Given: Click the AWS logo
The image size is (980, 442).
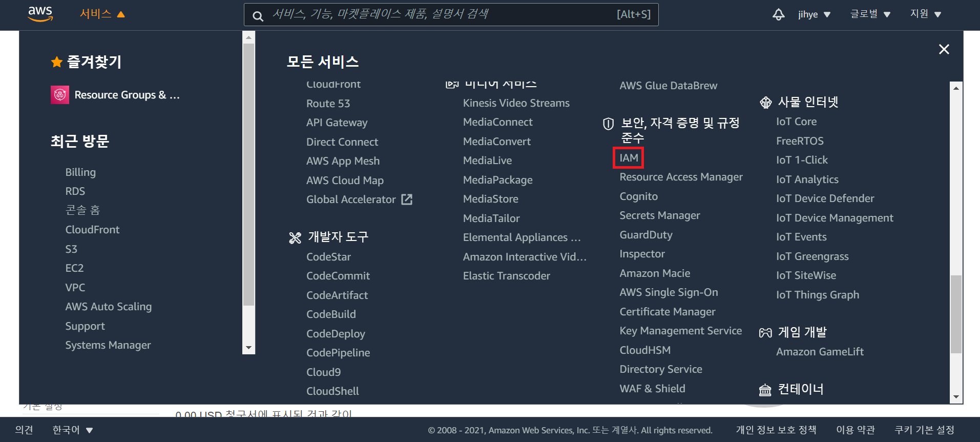Looking at the screenshot, I should [x=40, y=14].
